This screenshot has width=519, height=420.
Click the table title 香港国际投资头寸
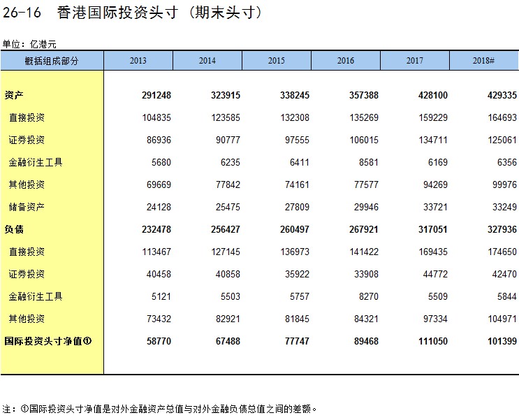pyautogui.click(x=117, y=13)
